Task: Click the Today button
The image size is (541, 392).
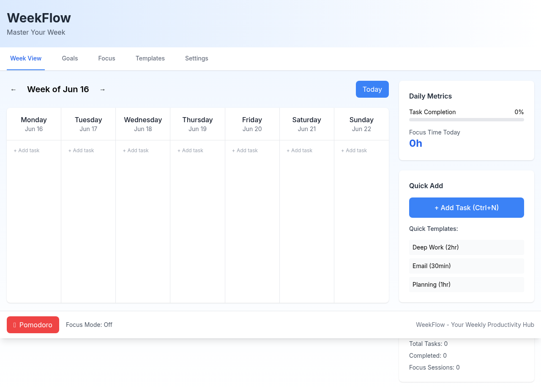Action: [372, 89]
